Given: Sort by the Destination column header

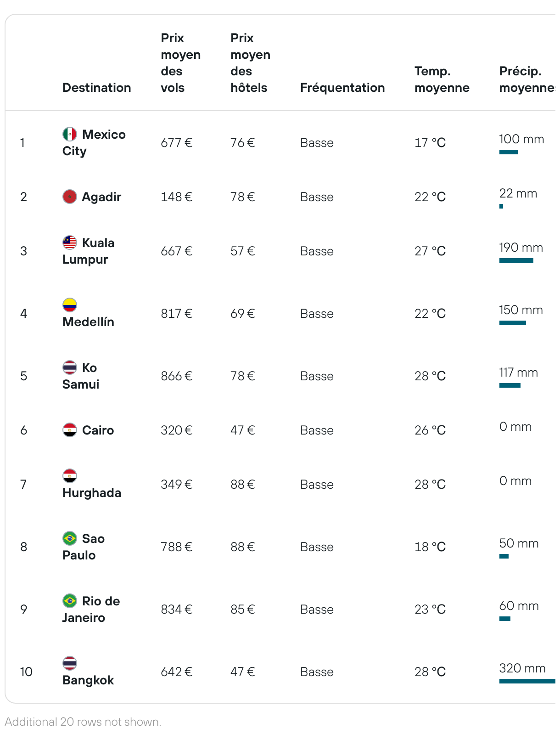Looking at the screenshot, I should click(97, 88).
